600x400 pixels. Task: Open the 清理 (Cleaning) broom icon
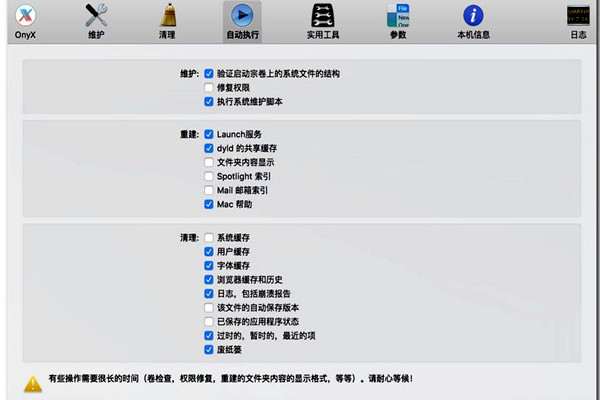[x=168, y=16]
